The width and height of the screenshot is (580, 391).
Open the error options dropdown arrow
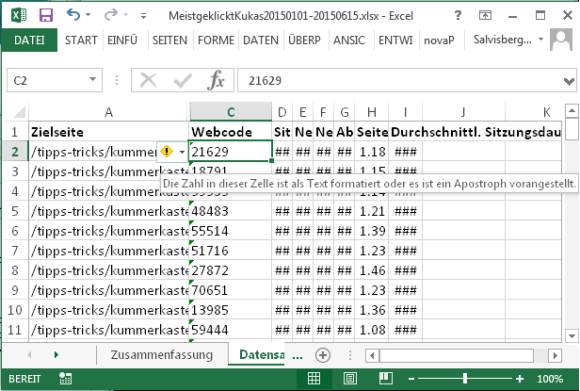[x=182, y=152]
